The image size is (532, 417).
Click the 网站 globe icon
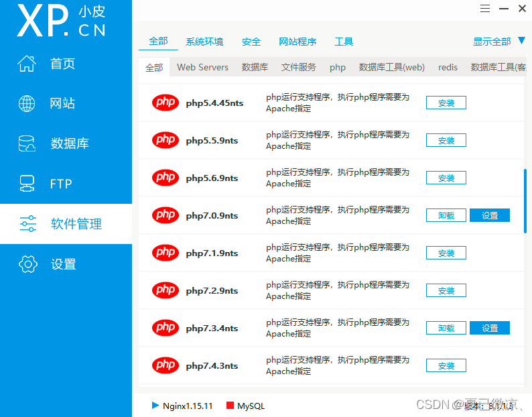[x=27, y=103]
